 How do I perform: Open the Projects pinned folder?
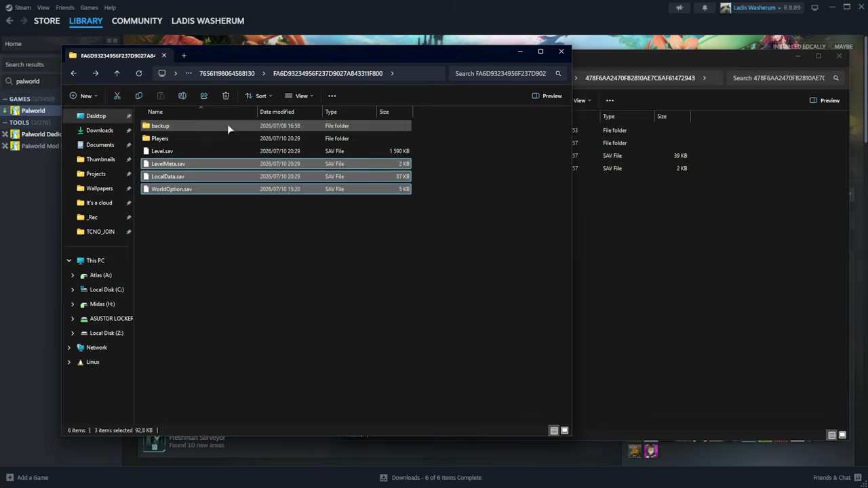pos(96,174)
